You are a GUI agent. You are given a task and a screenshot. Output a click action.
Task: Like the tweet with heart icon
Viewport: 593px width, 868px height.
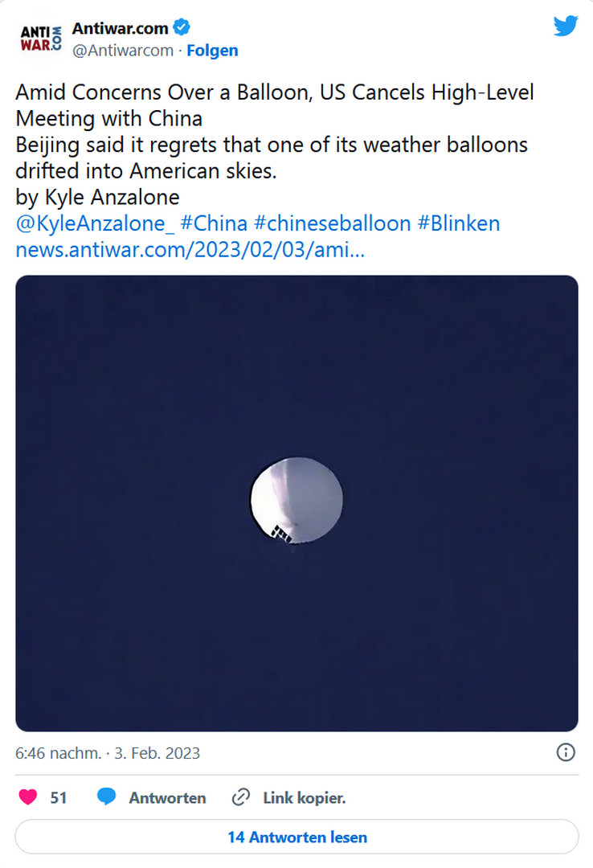point(28,797)
